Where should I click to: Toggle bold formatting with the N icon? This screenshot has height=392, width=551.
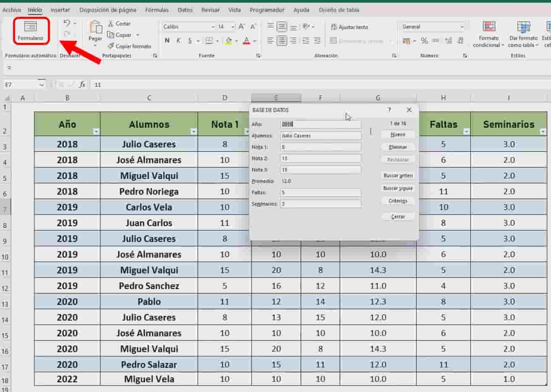point(167,41)
